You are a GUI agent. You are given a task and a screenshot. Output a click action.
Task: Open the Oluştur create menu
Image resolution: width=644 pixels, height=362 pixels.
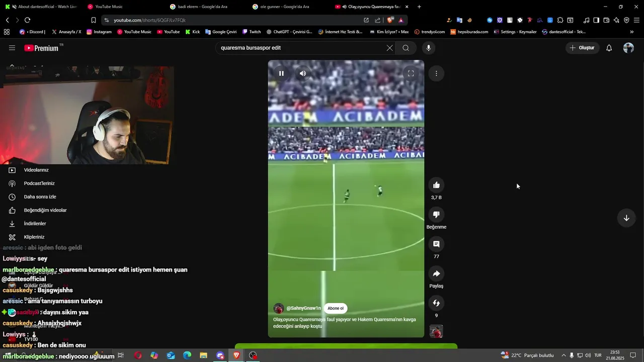[x=582, y=48]
